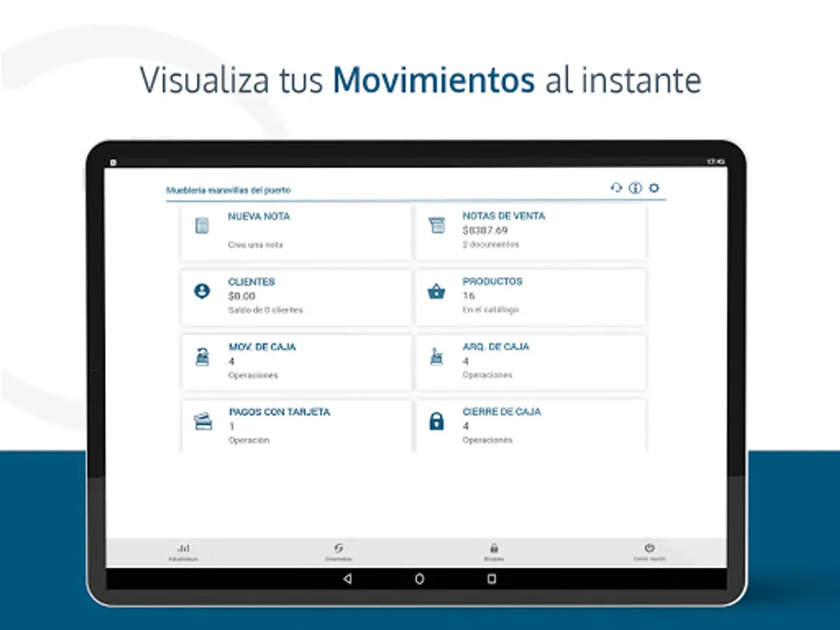
Task: Click the "2 documentos" text
Action: (x=491, y=245)
